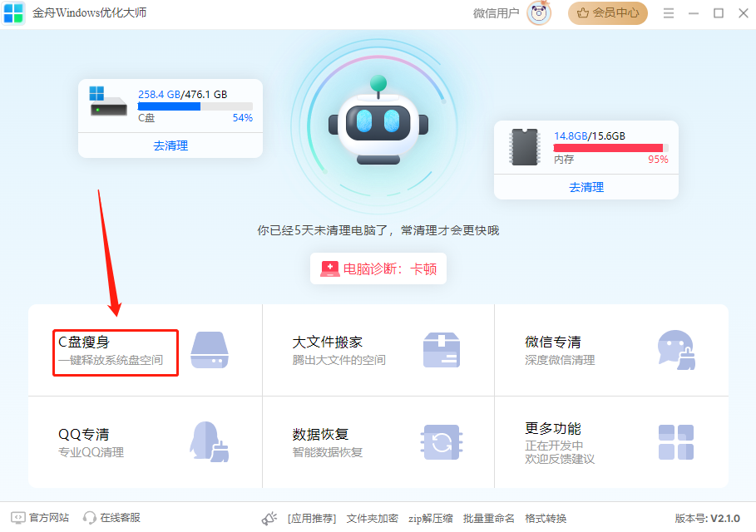Click 去清理 under C盘 usage

[x=170, y=145]
